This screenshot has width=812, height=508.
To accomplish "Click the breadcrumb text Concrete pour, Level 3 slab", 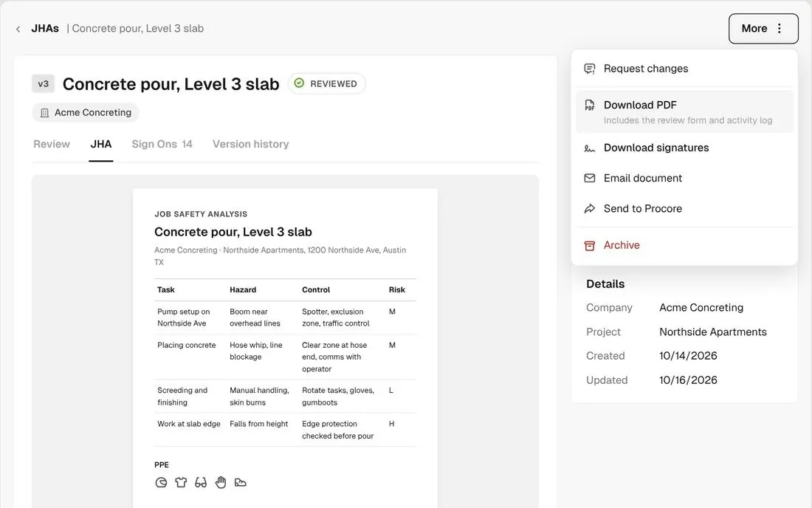I will coord(138,29).
